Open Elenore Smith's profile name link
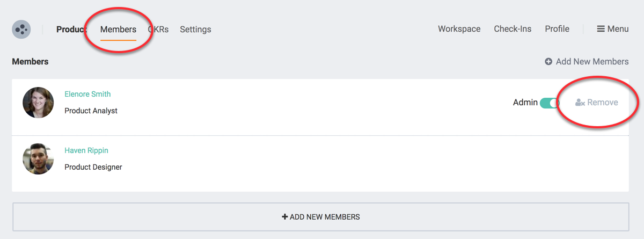Viewport: 644px width, 239px height. tap(87, 94)
